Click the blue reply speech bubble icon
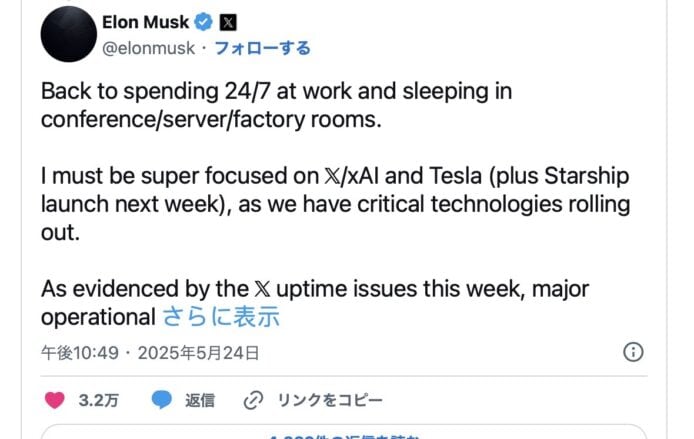 point(162,401)
